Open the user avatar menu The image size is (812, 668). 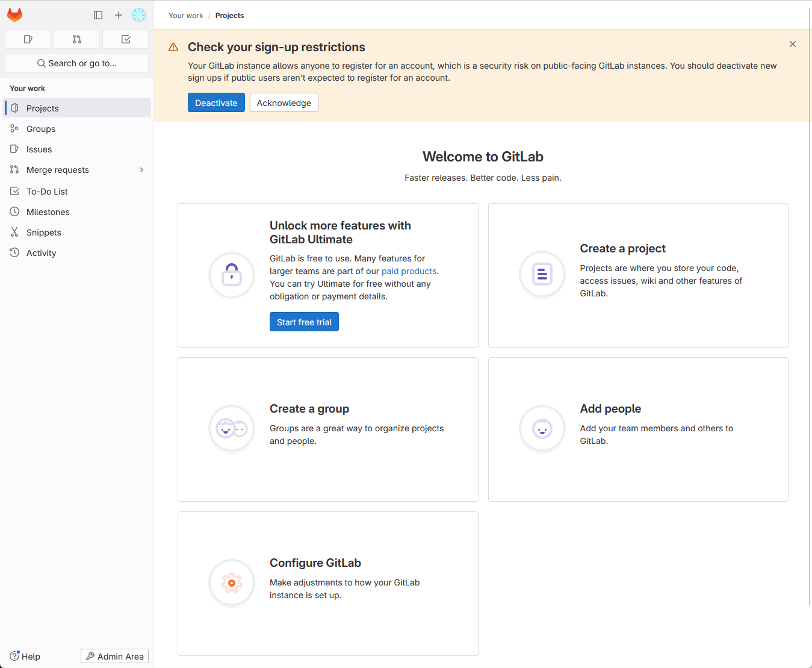click(139, 15)
